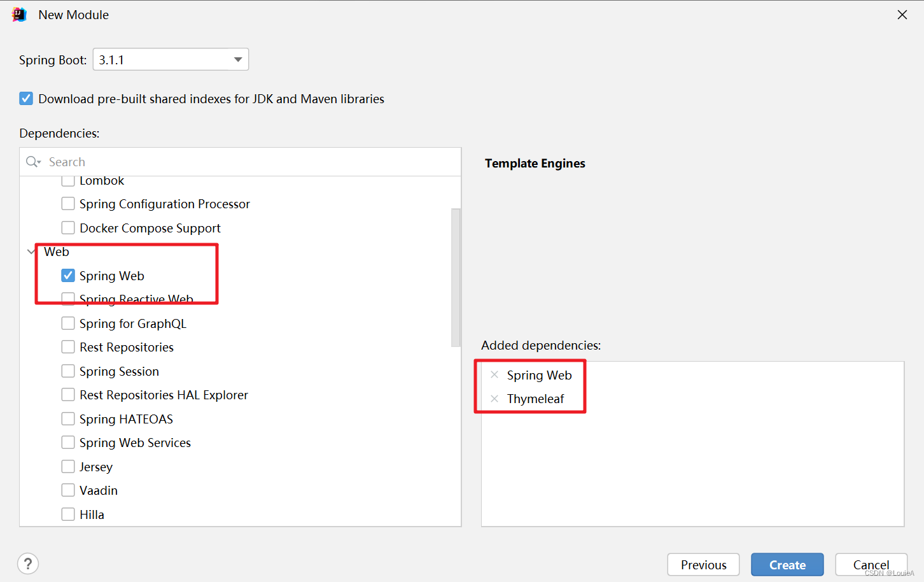
Task: Select Spring HATEOAS checkbox
Action: click(x=68, y=418)
